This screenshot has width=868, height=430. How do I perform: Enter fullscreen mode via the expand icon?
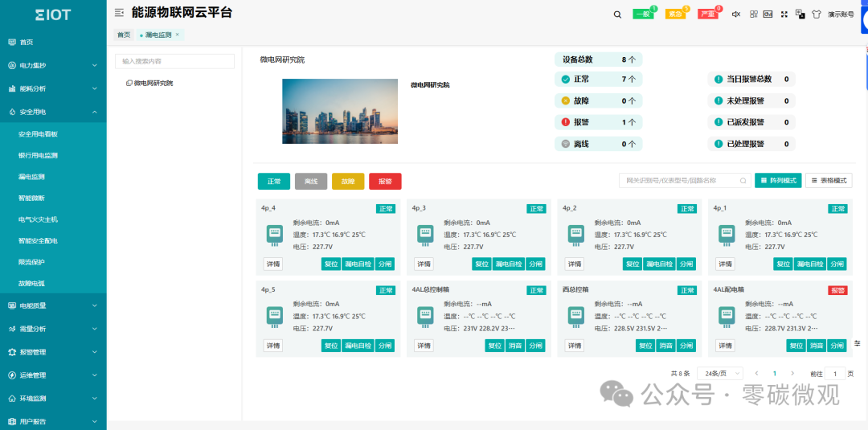pos(784,14)
